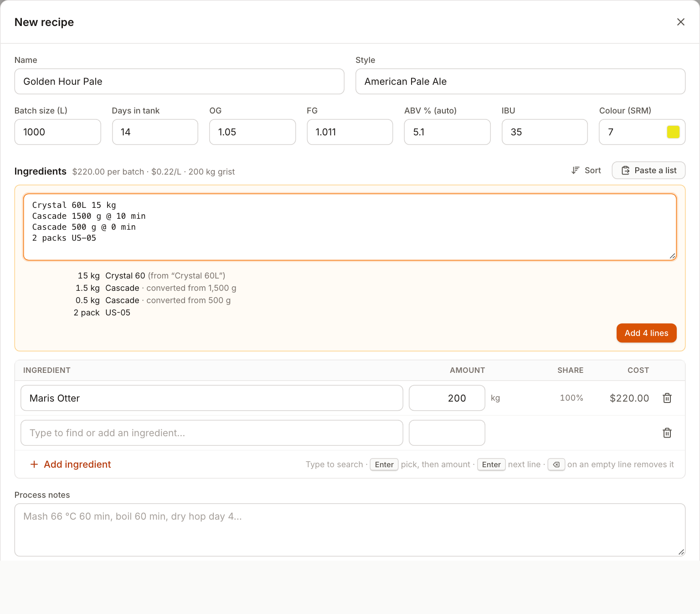
Task: Click the first Enter key hint
Action: (x=384, y=464)
